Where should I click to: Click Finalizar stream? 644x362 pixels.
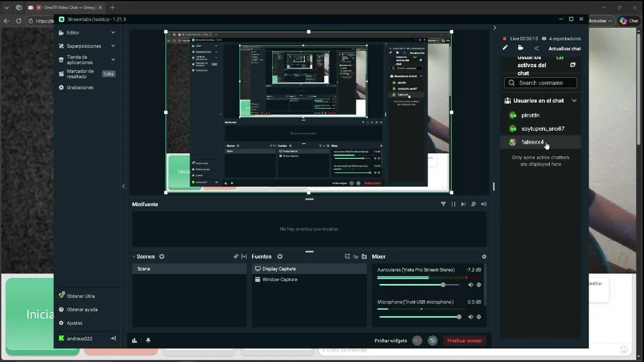[x=465, y=341]
